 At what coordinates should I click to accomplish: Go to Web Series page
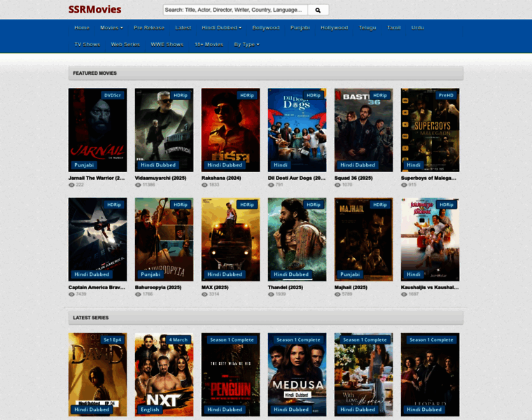[125, 44]
